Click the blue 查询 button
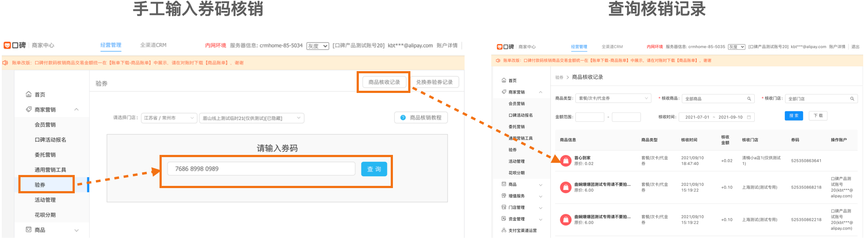This screenshot has width=868, height=240. pyautogui.click(x=374, y=169)
